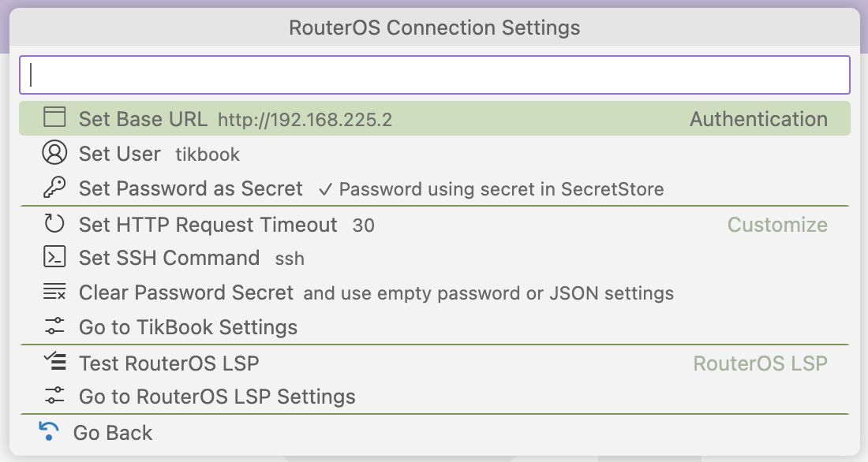Screen dimensions: 868x462
Task: Click the clear-all icon beside Clear Password Secret
Action: tap(54, 292)
